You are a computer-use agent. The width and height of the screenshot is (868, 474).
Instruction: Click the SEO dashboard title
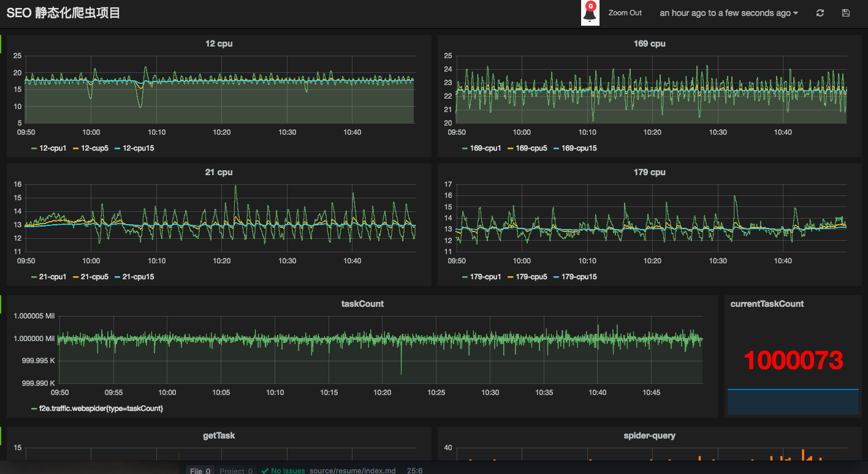[x=63, y=13]
